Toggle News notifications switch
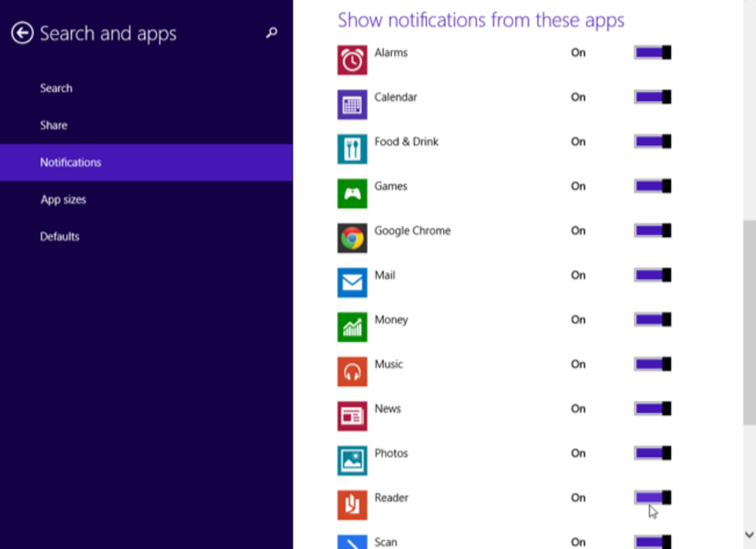Viewport: 756px width, 549px height. click(x=652, y=408)
